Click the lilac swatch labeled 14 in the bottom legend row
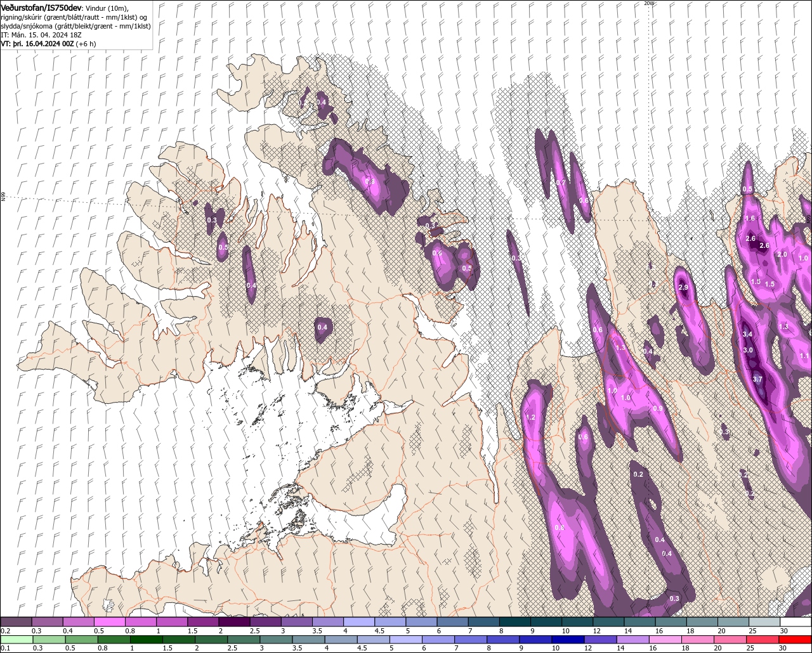Screen dimensions: 812x653 point(633,640)
